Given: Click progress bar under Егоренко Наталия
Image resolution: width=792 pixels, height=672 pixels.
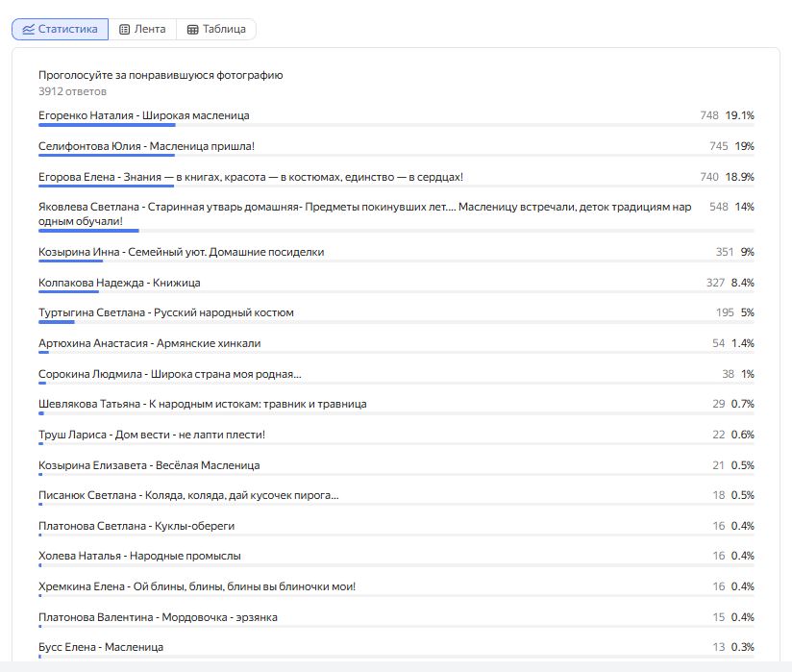Looking at the screenshot, I should click(x=396, y=125).
